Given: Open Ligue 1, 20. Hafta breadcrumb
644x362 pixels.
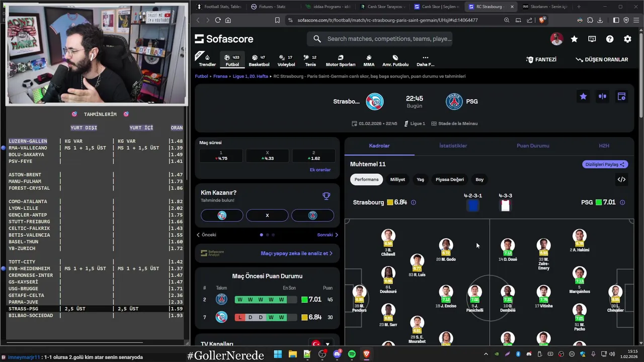Looking at the screenshot, I should (250, 76).
